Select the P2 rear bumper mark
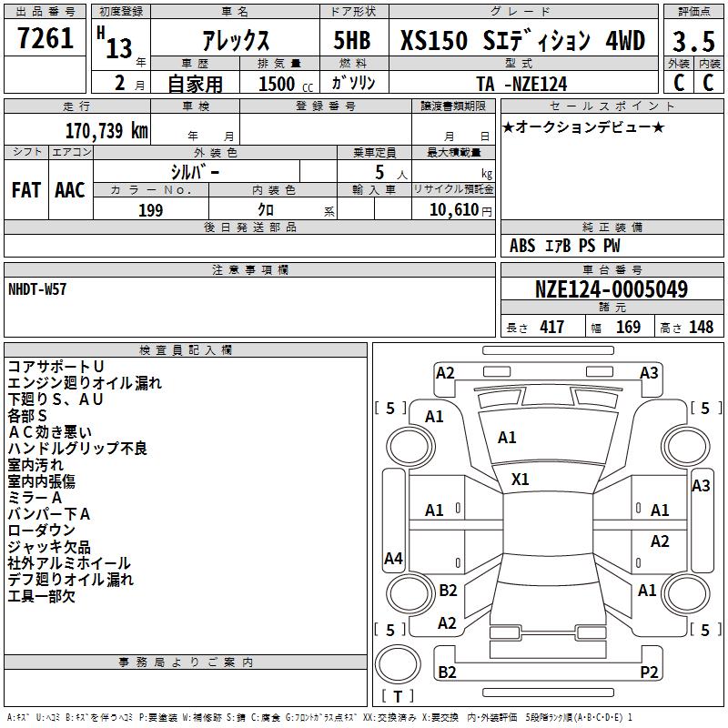This screenshot has width=728, height=728. tap(649, 672)
